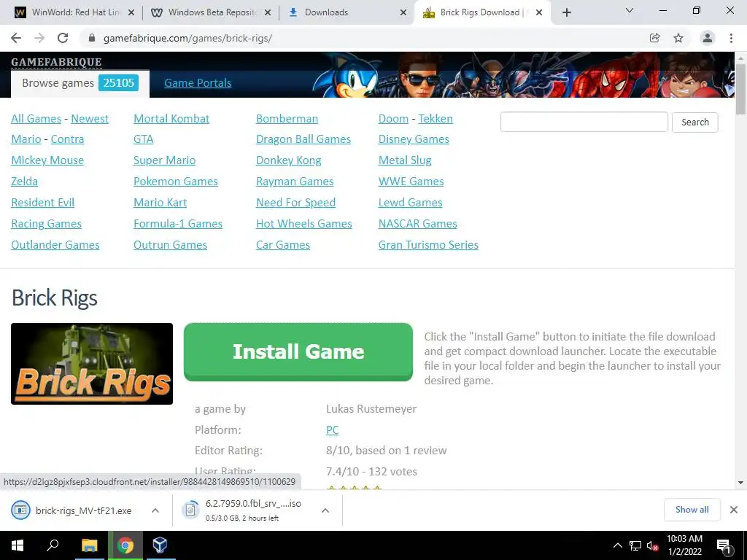Click the network tray icon
The height and width of the screenshot is (560, 747).
click(x=635, y=545)
